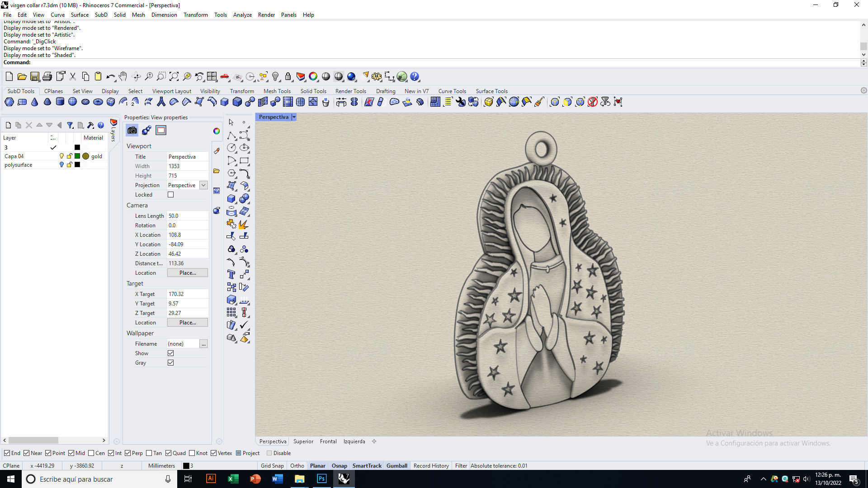Click the color wheel icon in Properties panel

(x=217, y=131)
